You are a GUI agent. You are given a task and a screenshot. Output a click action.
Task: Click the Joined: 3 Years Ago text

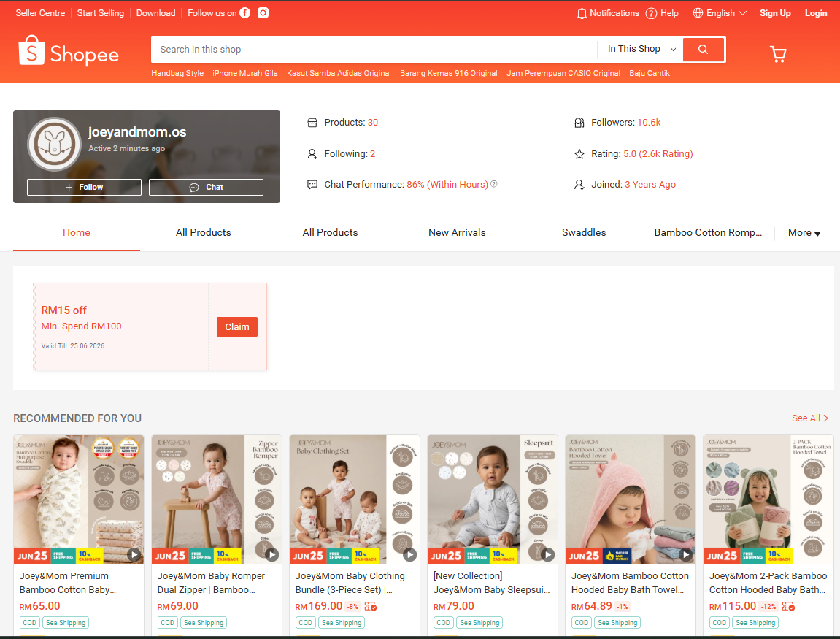coord(633,185)
